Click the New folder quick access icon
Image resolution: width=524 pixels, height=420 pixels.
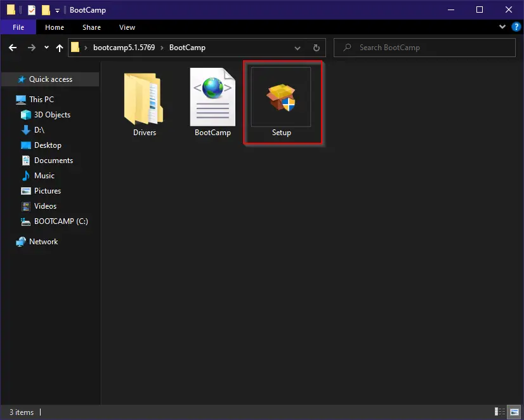tap(46, 10)
